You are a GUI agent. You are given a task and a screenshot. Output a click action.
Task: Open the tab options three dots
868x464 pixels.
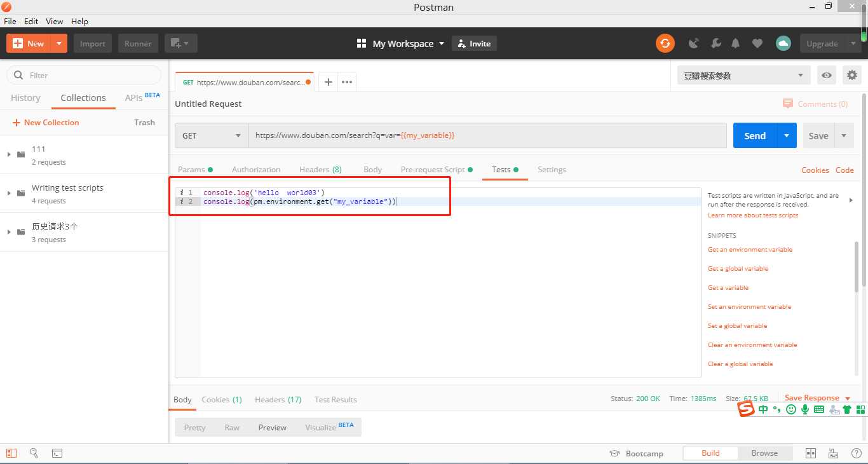coord(347,82)
